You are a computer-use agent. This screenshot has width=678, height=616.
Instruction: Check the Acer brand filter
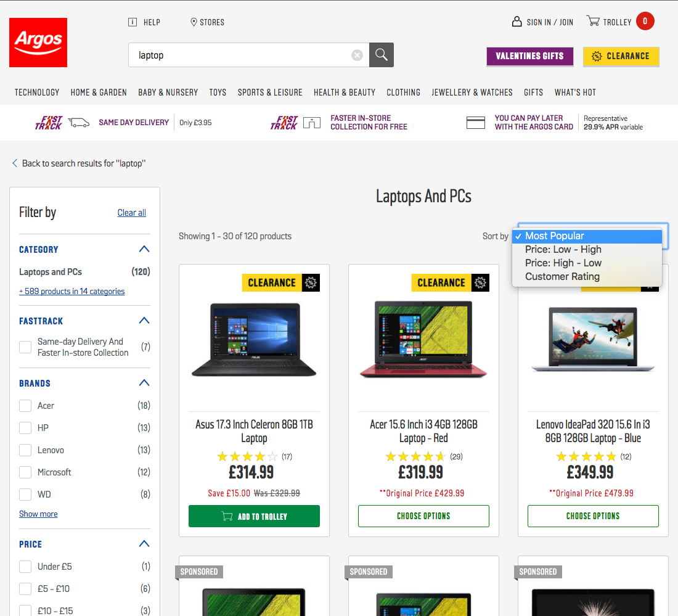25,406
